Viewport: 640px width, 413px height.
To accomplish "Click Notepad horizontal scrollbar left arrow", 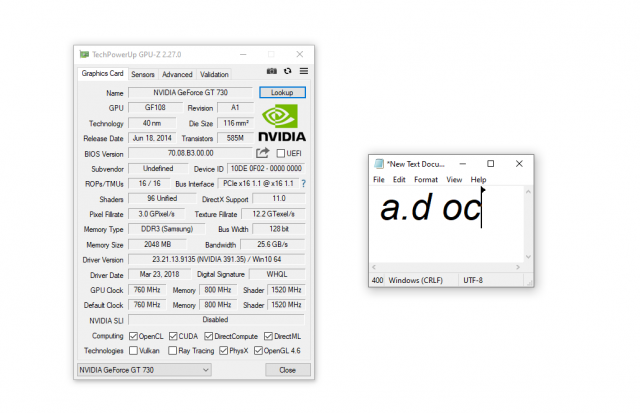I will tap(374, 267).
